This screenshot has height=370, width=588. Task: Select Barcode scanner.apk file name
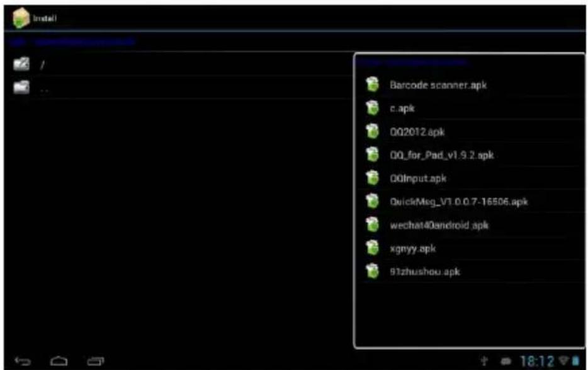438,85
